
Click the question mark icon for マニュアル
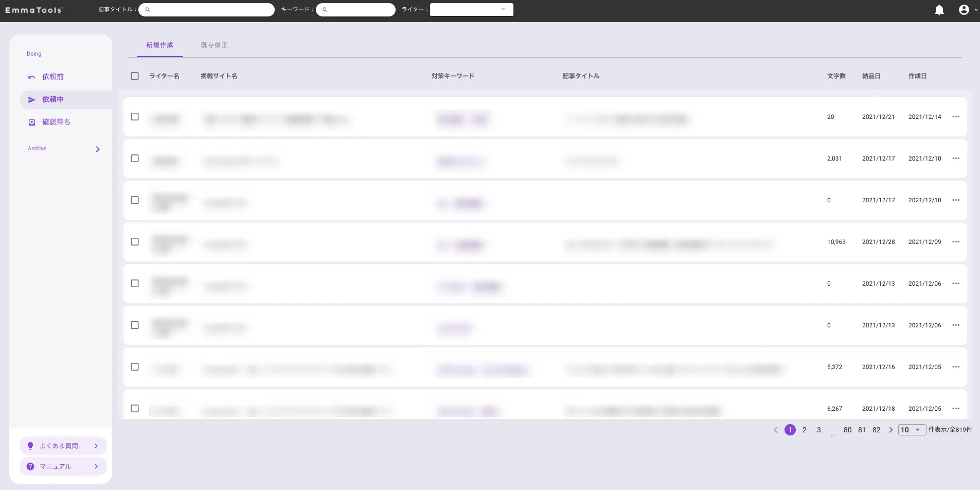point(30,466)
